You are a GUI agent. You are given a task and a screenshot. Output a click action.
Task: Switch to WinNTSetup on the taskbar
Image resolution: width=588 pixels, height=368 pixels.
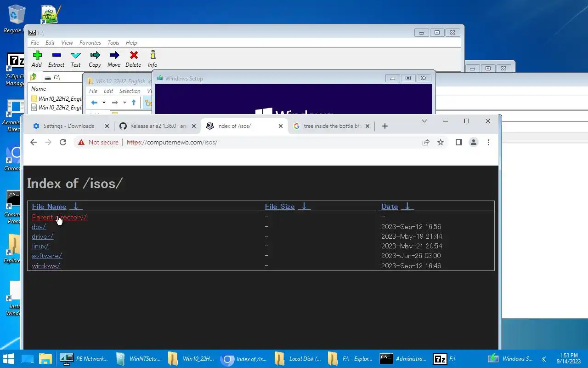[x=138, y=359]
